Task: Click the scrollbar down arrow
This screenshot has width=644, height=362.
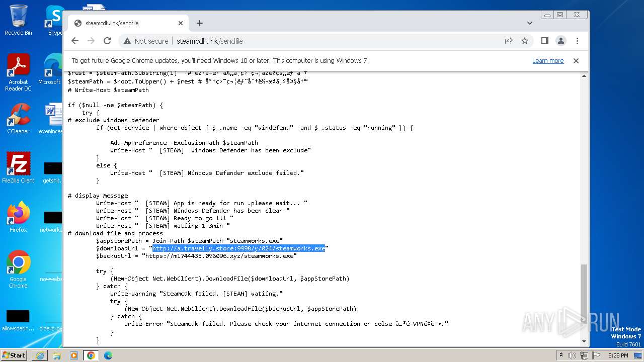Action: [x=584, y=341]
